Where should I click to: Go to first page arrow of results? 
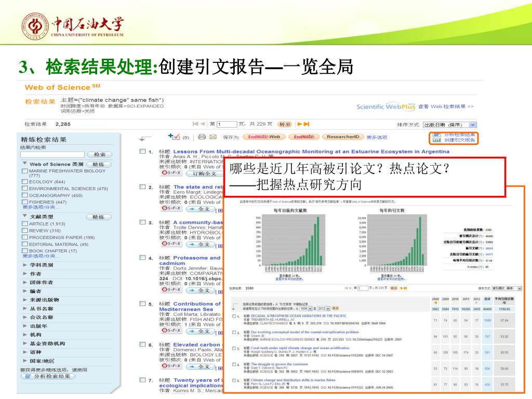tap(195, 124)
